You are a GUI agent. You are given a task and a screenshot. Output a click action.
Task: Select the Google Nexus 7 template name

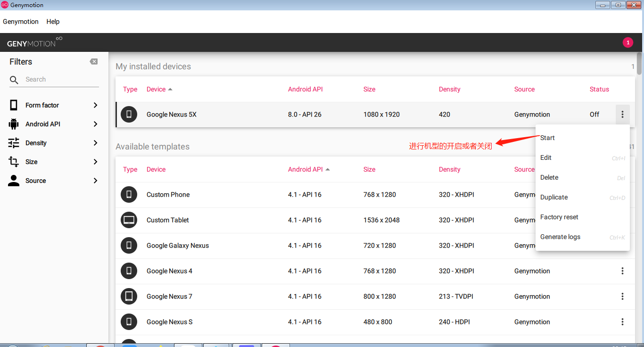tap(169, 296)
